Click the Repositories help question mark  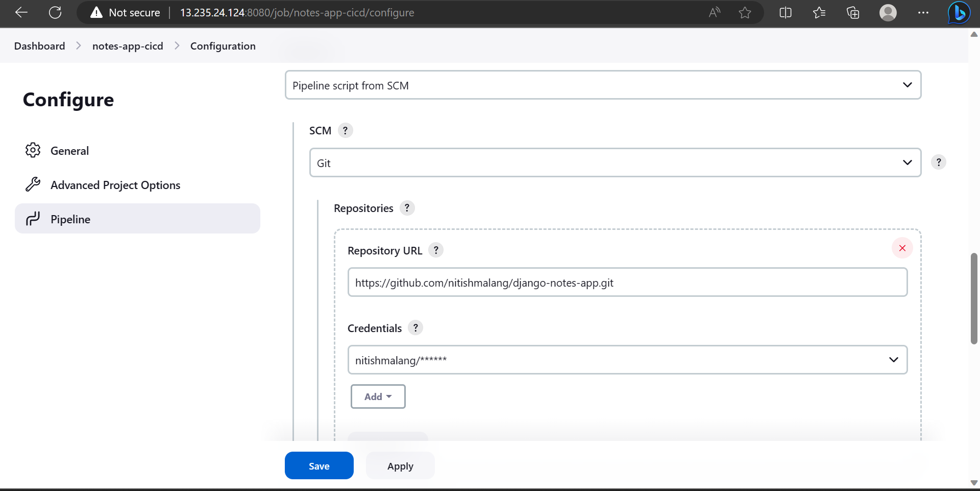407,208
